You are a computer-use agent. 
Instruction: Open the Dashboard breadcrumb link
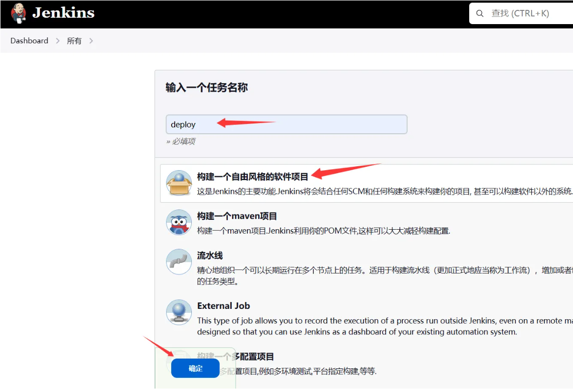[x=29, y=40]
